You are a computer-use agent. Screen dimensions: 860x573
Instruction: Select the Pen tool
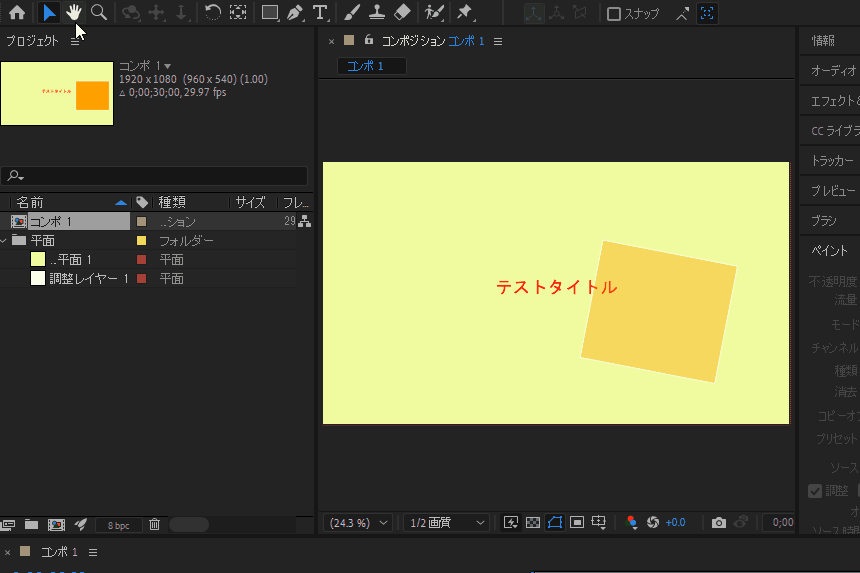[x=295, y=13]
